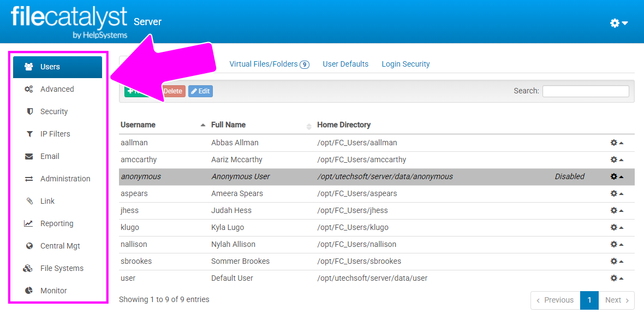Open the top-right settings gear menu
The image size is (644, 319).
click(619, 23)
